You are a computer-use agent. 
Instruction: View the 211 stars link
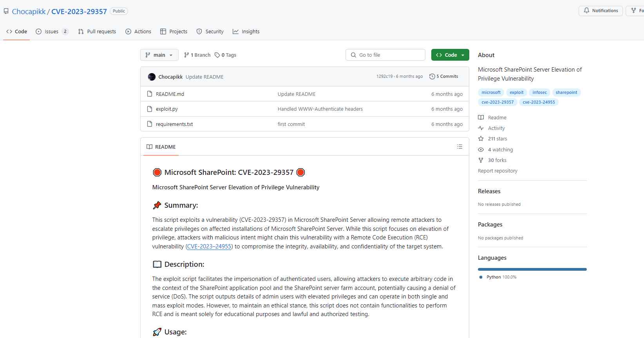coord(497,138)
